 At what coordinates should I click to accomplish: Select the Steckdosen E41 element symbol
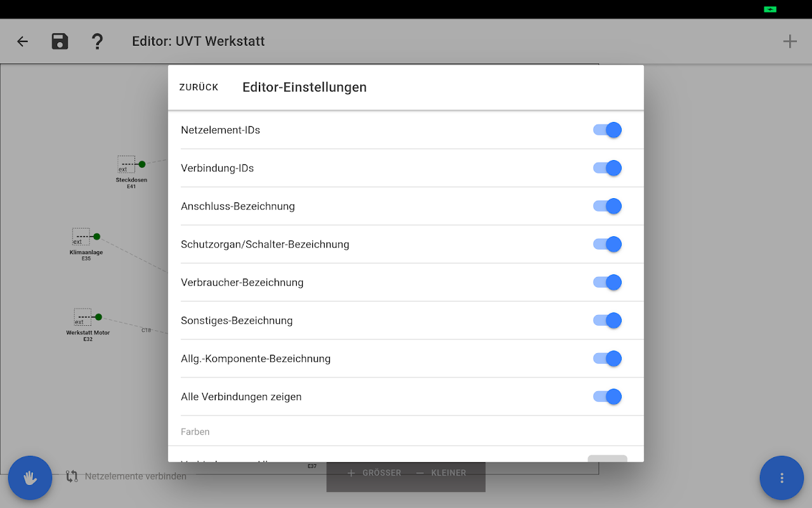point(126,164)
